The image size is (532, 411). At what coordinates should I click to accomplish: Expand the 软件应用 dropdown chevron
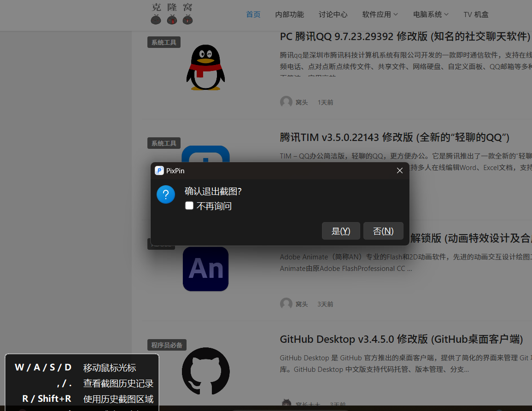(396, 14)
